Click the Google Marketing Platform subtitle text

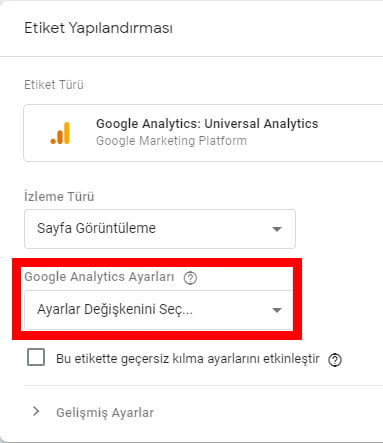(x=171, y=141)
